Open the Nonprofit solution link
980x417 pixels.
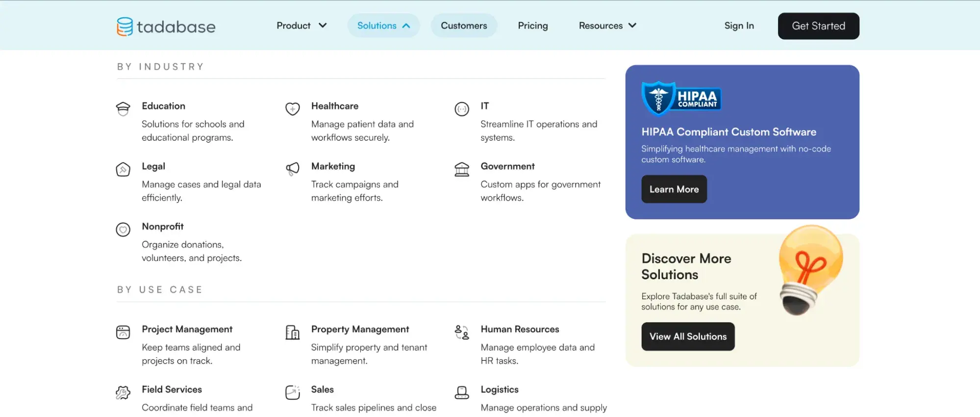(162, 227)
